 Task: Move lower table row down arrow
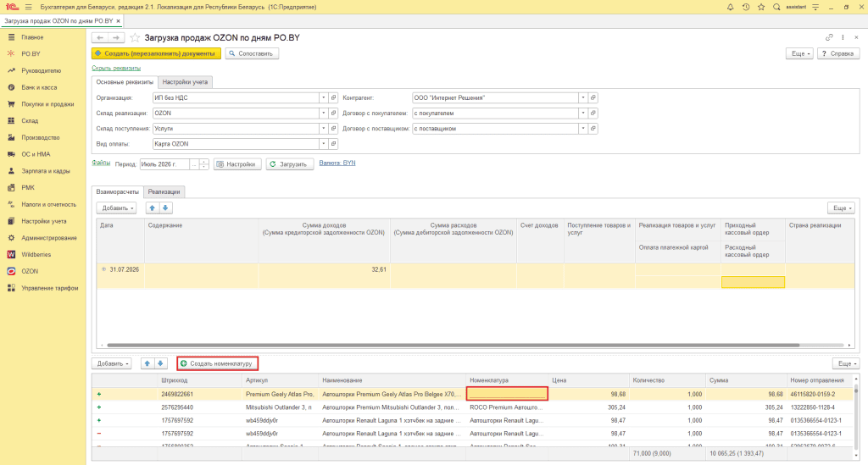pyautogui.click(x=160, y=363)
